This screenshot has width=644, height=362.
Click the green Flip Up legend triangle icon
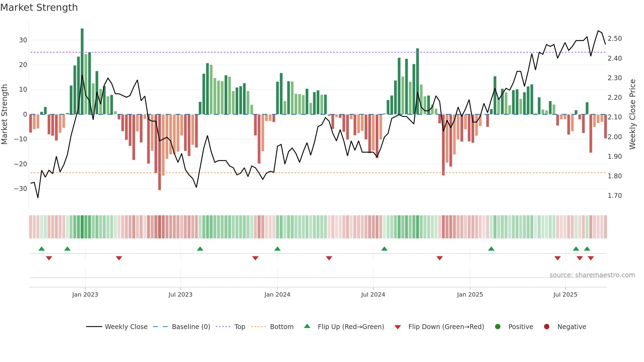(307, 326)
